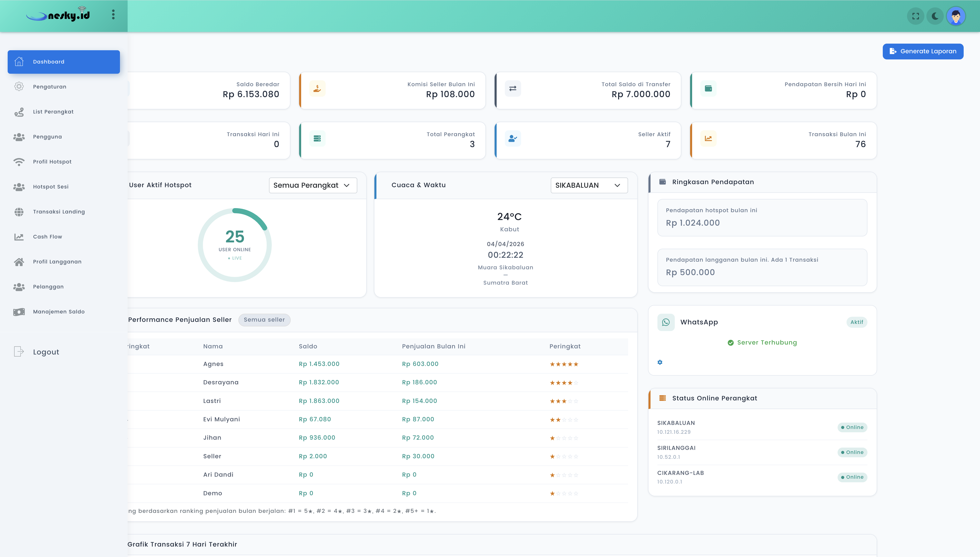Image resolution: width=980 pixels, height=557 pixels.
Task: Open the user avatar profile menu
Action: pos(955,16)
